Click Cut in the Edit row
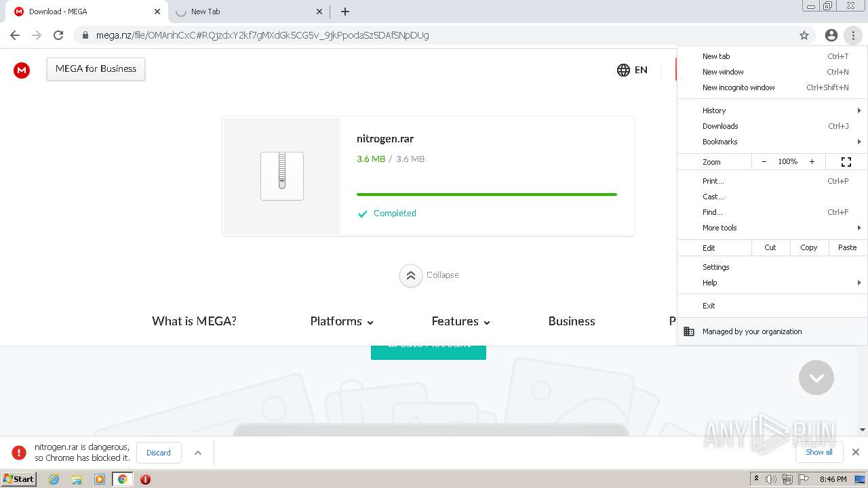This screenshot has height=488, width=868. 770,247
